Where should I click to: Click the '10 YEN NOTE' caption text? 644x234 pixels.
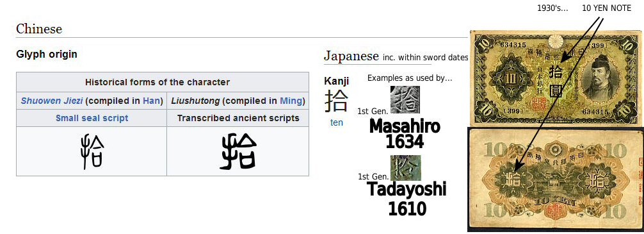click(x=607, y=8)
